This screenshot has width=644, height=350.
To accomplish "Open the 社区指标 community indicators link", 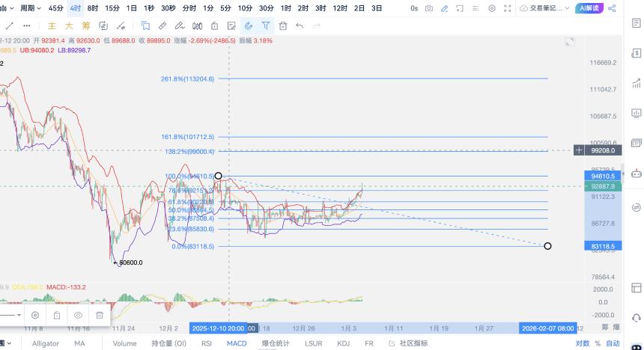I will pyautogui.click(x=408, y=343).
